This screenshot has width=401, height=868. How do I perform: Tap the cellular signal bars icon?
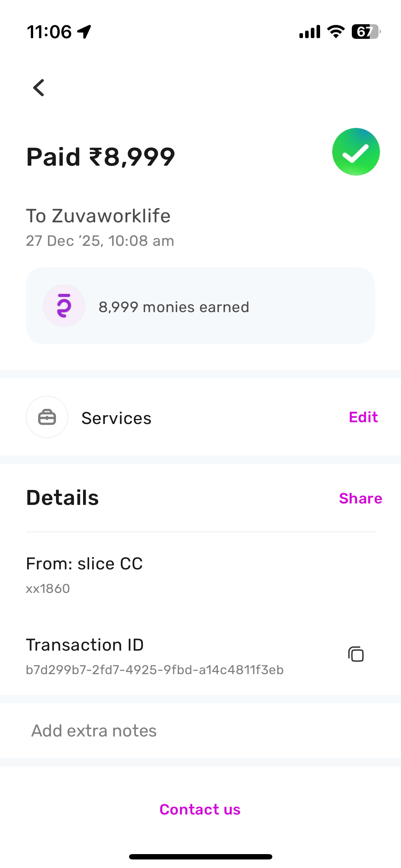pyautogui.click(x=310, y=32)
